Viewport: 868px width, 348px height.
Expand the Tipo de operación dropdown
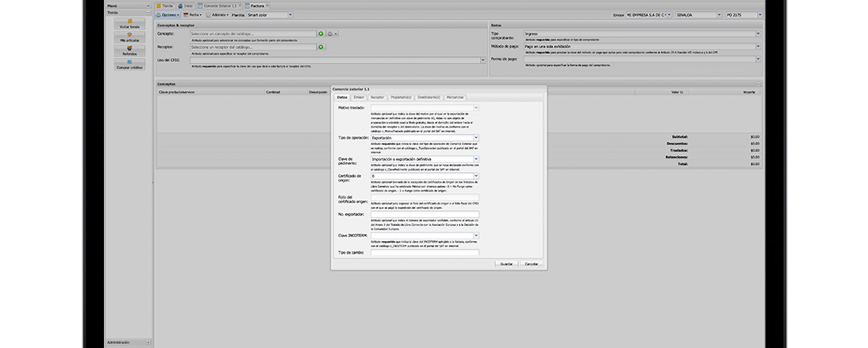[476, 137]
